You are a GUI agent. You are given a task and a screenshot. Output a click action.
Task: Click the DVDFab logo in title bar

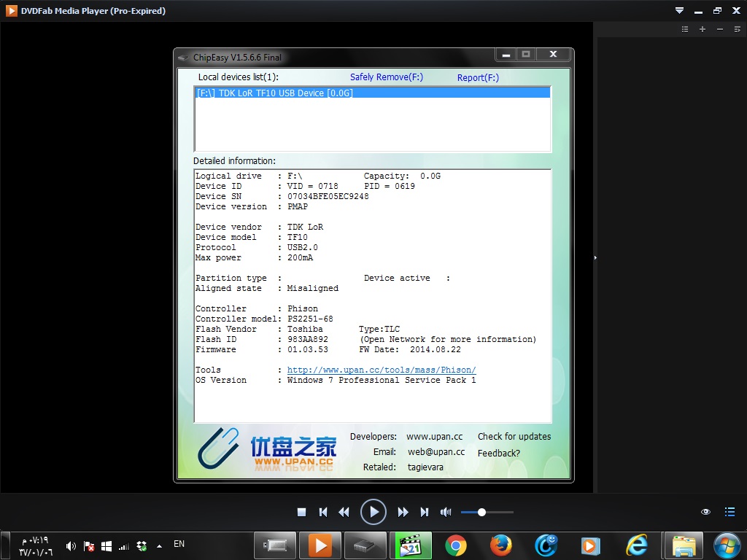(11, 10)
